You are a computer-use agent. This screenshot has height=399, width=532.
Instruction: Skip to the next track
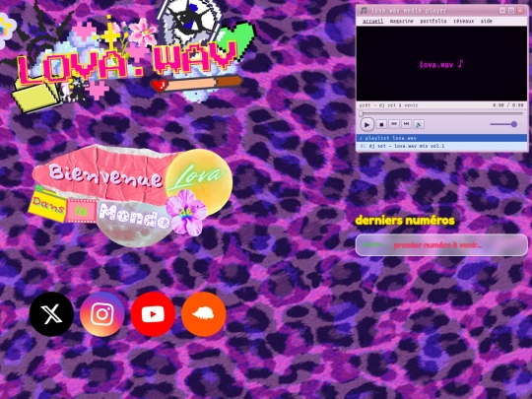click(406, 124)
